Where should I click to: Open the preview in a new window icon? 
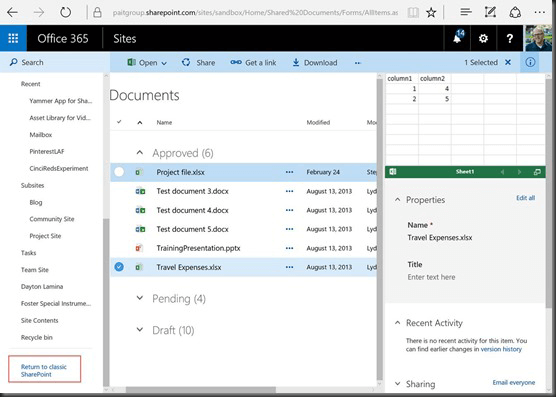(537, 172)
